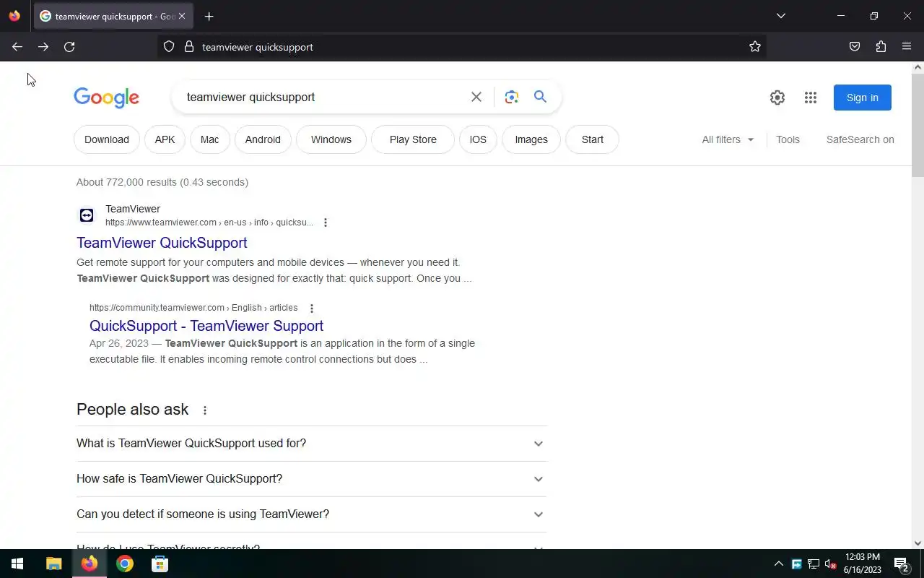Click the network tray icon
924x578 pixels.
(814, 564)
